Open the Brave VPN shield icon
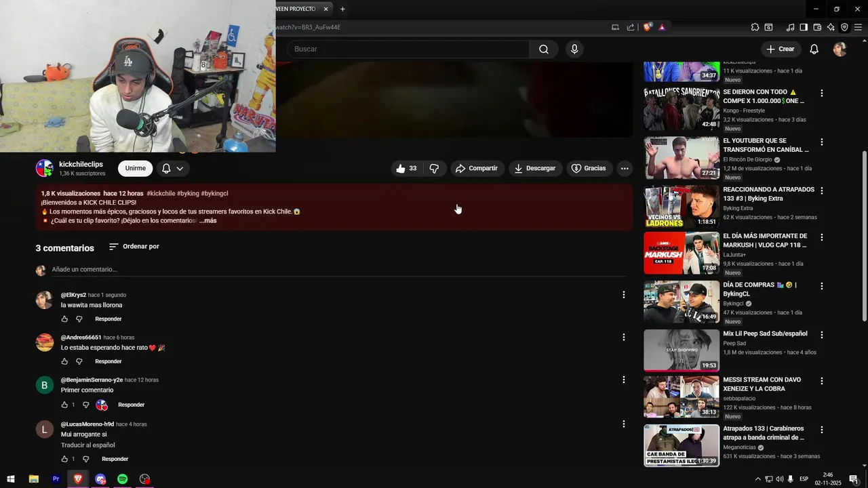The image size is (868, 488). pyautogui.click(x=844, y=27)
